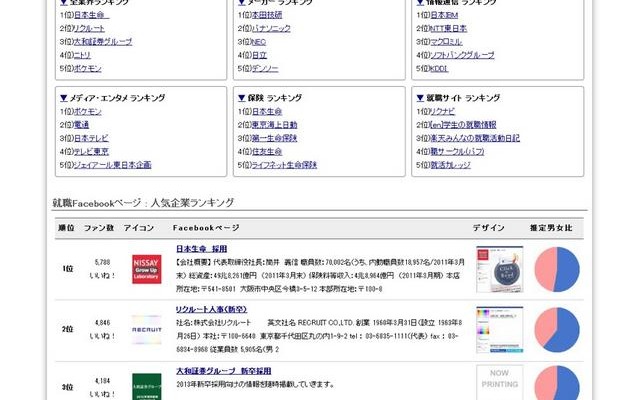Viewport: 640px width, 400px height.
Task: Open the 日本生命 採用 page link
Action: pyautogui.click(x=202, y=249)
